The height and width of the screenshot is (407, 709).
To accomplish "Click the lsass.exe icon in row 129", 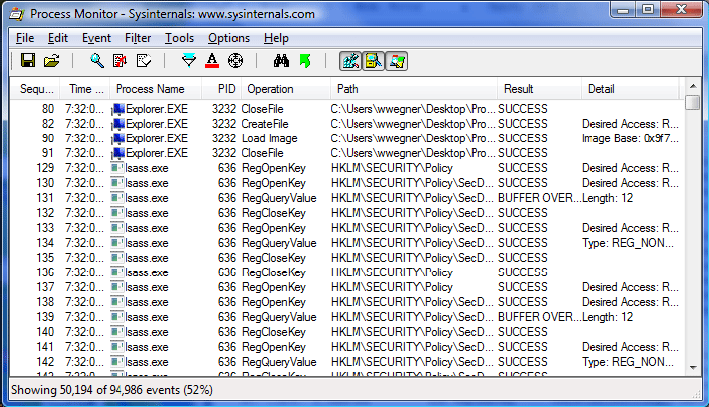I will (118, 168).
